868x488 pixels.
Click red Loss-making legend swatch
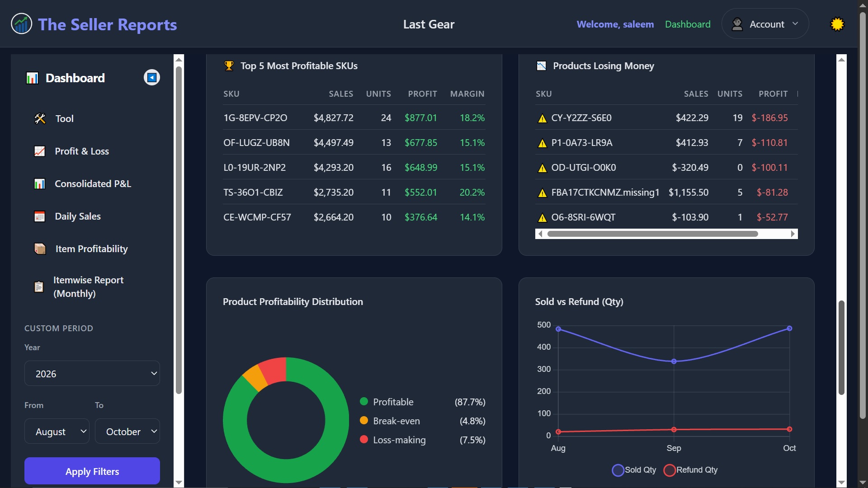[363, 439]
